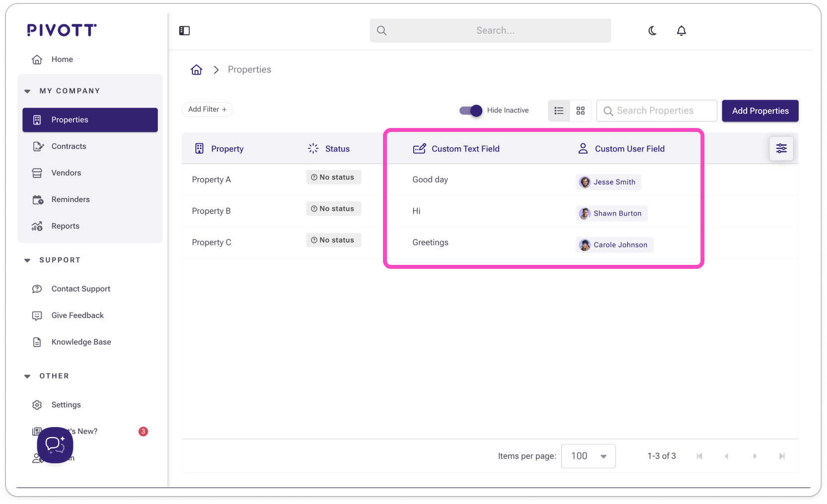This screenshot has height=504, width=827.
Task: Collapse the SUPPORT section
Action: pyautogui.click(x=28, y=260)
